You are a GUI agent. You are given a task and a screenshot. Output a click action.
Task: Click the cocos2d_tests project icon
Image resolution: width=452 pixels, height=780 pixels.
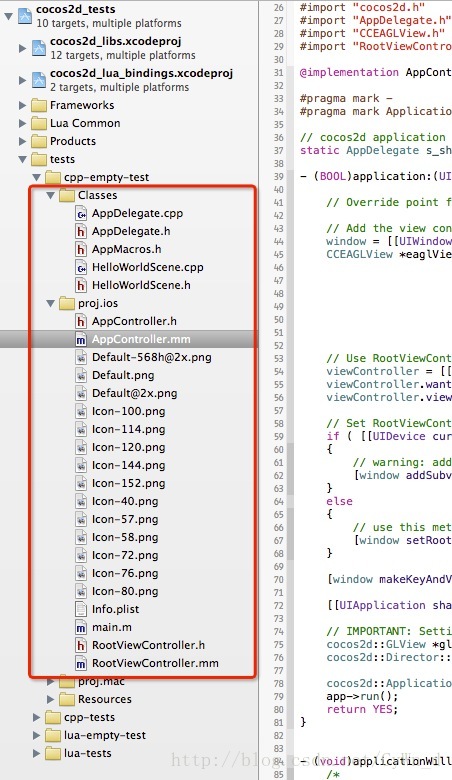[24, 16]
